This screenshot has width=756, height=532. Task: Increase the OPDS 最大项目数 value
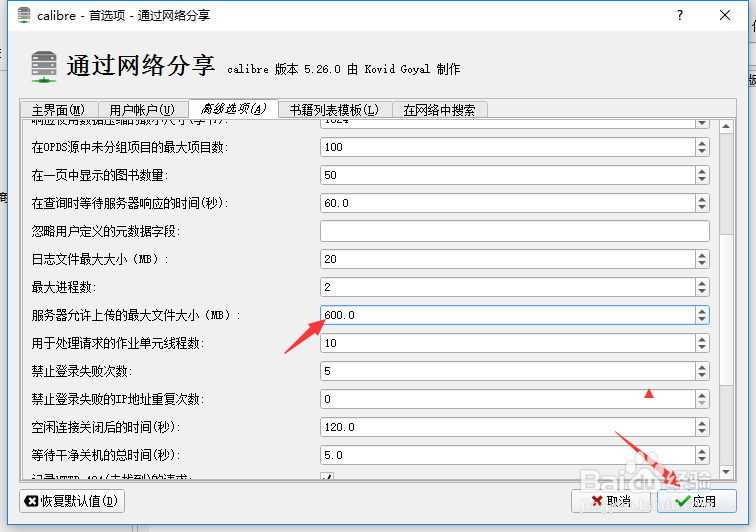tap(702, 143)
